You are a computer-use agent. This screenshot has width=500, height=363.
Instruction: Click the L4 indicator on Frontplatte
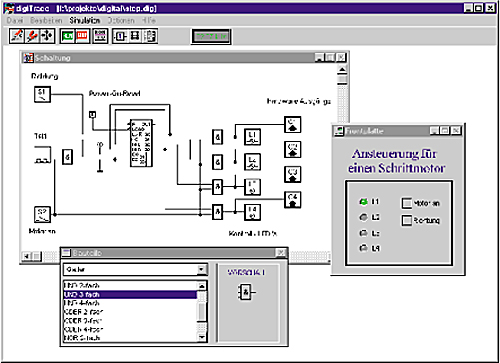tap(363, 248)
